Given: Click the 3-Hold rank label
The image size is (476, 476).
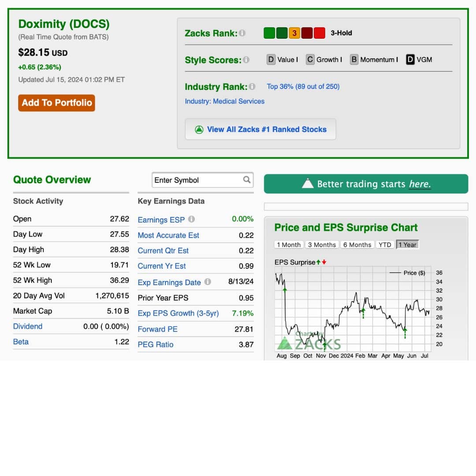Looking at the screenshot, I should pos(341,33).
